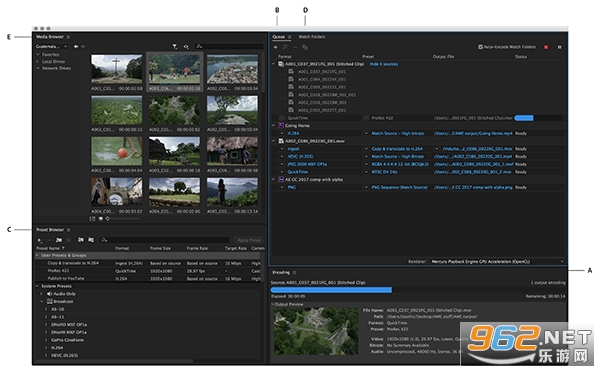Select the soccer ball clip thumbnail

(x=117, y=151)
